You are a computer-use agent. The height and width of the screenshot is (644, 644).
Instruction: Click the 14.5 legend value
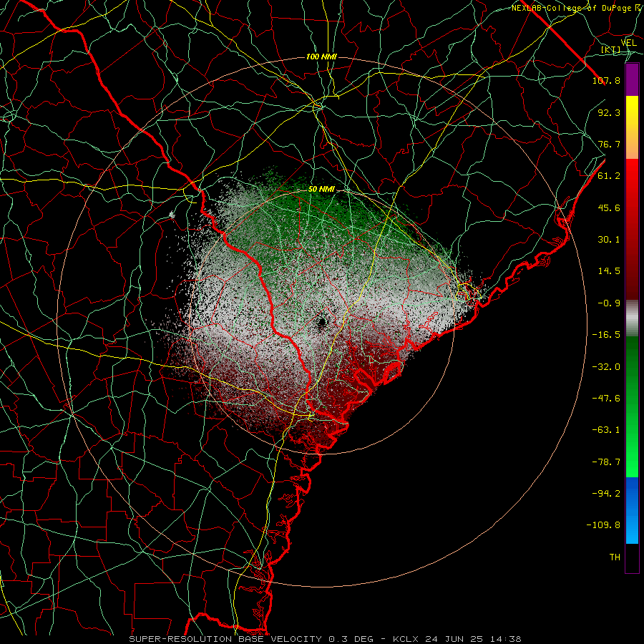coord(609,271)
